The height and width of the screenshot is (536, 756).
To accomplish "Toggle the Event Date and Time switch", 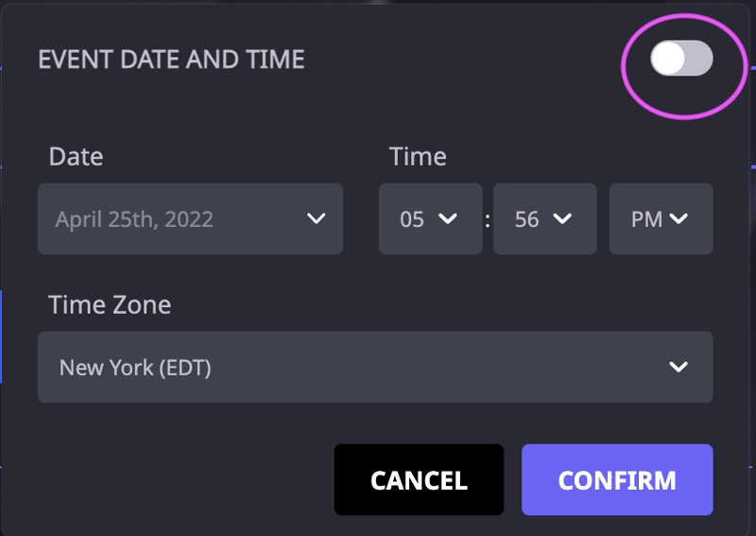I will coord(681,60).
